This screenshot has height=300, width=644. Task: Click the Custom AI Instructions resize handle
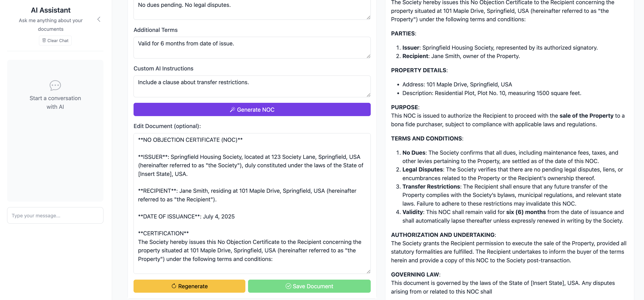pyautogui.click(x=368, y=95)
